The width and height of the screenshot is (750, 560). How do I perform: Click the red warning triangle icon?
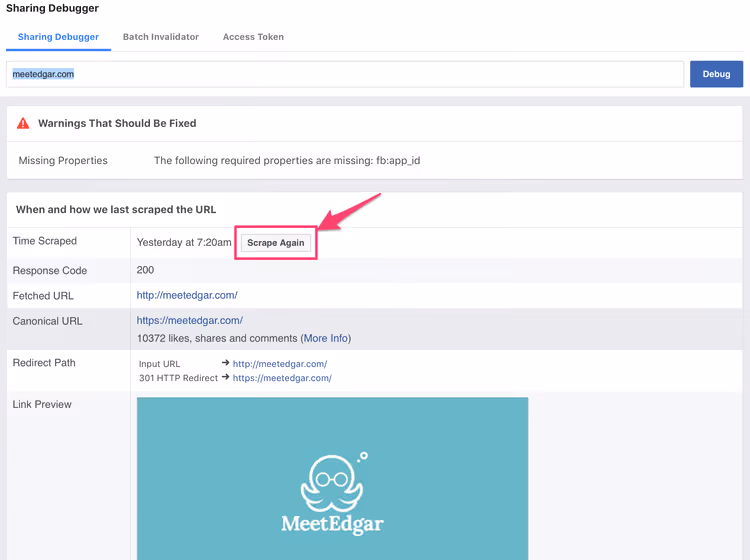[x=23, y=123]
